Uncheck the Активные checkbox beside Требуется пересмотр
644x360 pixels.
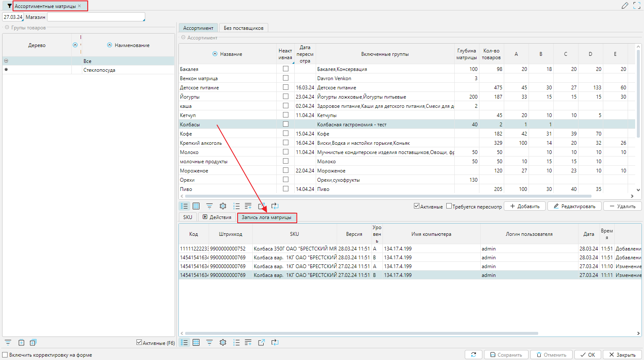coord(416,206)
